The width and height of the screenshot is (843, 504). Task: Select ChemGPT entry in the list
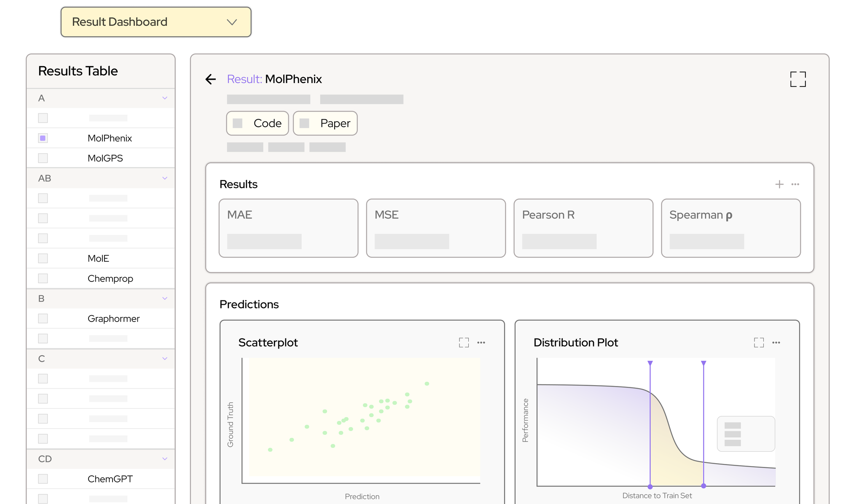[x=110, y=479]
